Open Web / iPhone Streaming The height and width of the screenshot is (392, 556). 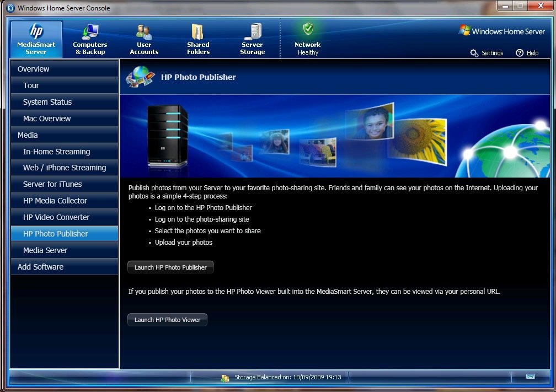click(x=64, y=168)
